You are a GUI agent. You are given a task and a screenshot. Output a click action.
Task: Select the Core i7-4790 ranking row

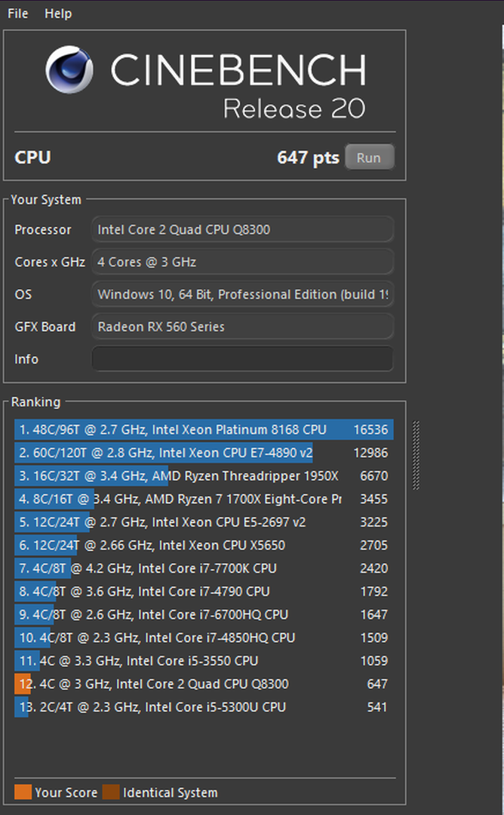(x=204, y=592)
